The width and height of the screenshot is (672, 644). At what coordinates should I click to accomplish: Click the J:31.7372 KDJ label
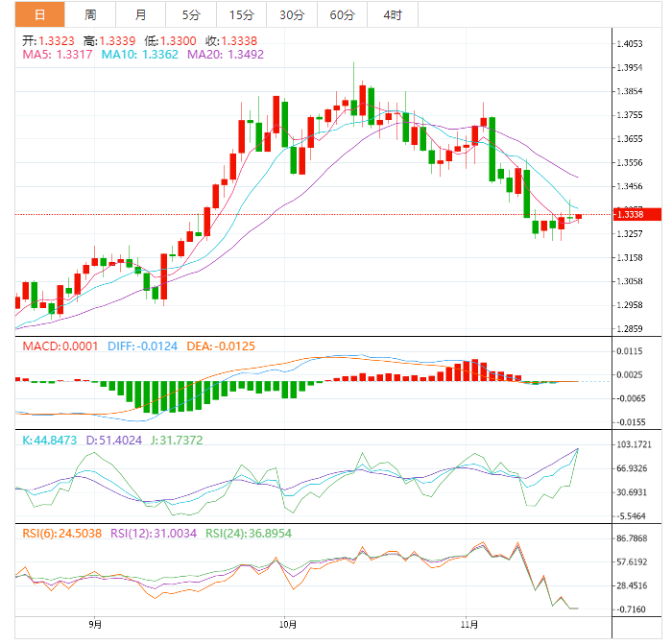[177, 440]
